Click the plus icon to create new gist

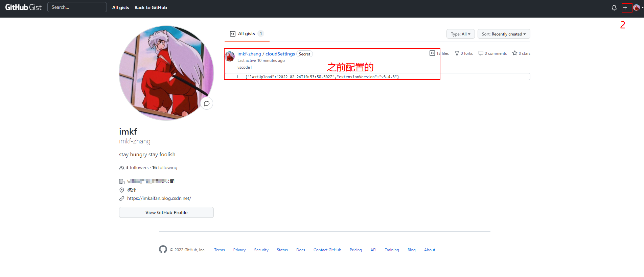pyautogui.click(x=625, y=7)
